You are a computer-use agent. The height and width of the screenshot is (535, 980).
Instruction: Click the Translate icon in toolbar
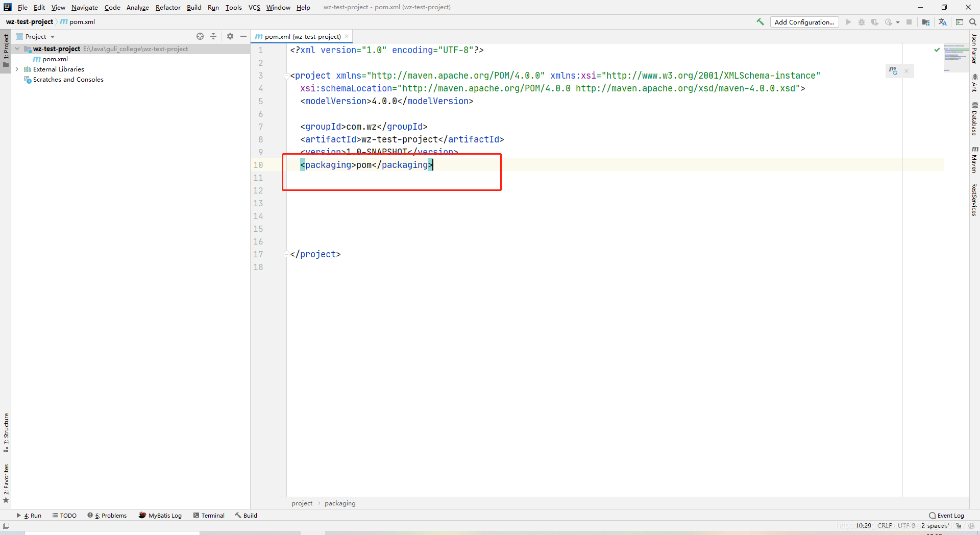coord(942,22)
